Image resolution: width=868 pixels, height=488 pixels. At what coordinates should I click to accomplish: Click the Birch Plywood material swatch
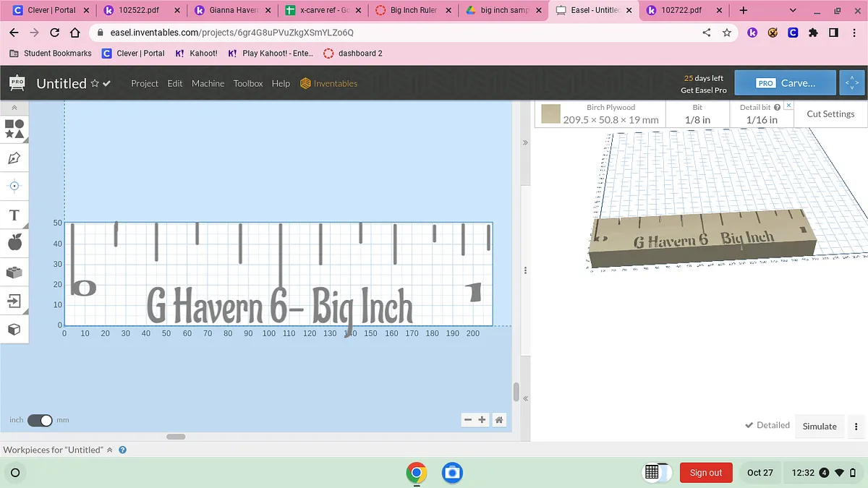551,114
